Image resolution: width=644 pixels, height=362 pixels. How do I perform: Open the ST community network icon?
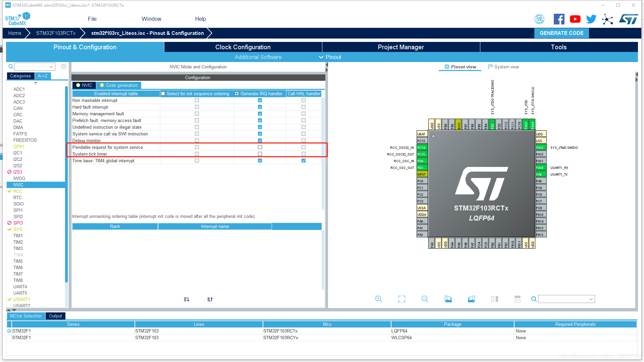coord(607,19)
